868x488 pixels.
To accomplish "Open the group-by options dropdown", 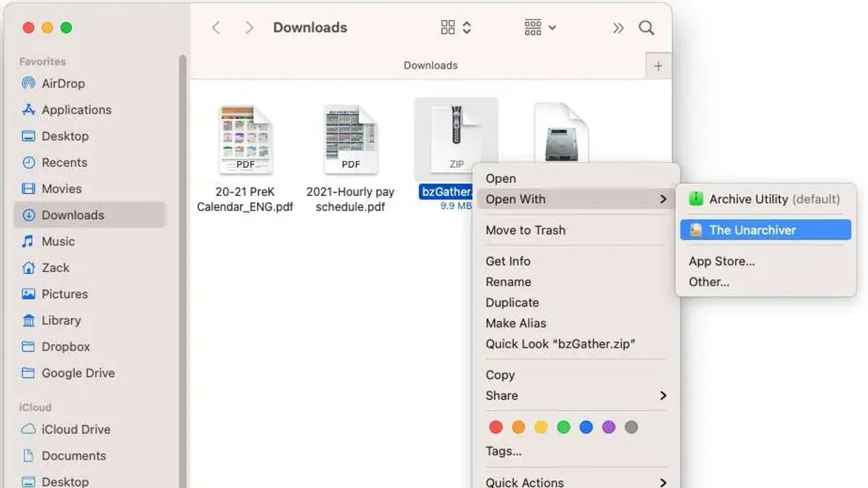I will [540, 27].
